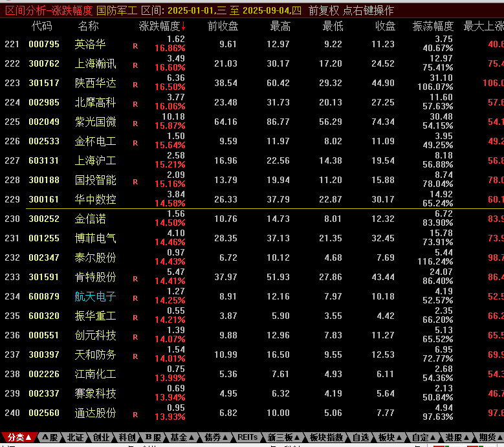504x447 pixels.
Task: Expand the 新三板 tab menu
Action: click(x=283, y=437)
